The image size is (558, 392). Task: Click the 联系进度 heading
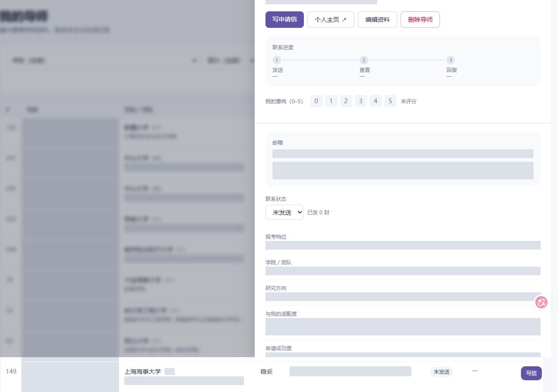click(283, 47)
